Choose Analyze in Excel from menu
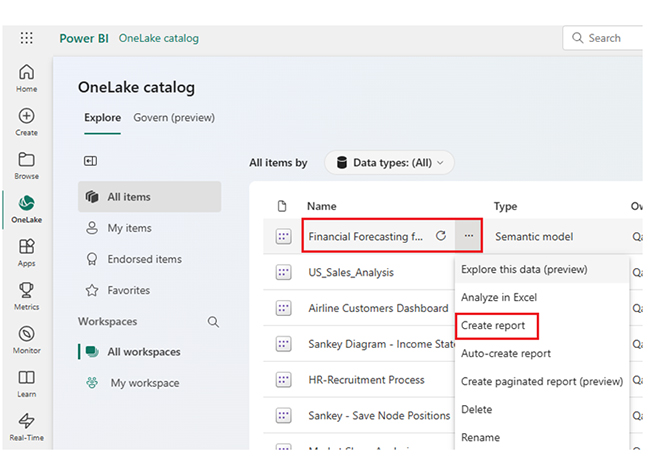 click(x=542, y=297)
